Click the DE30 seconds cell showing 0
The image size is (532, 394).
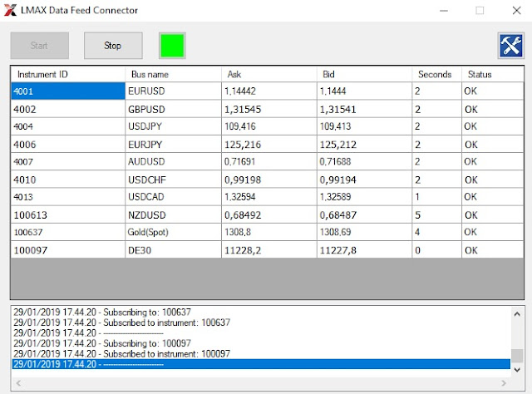(437, 250)
